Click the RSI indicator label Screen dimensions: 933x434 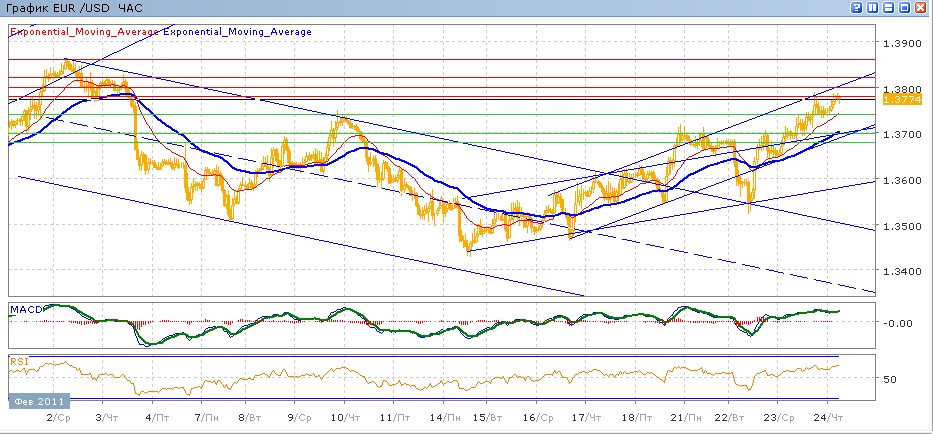coord(19,361)
